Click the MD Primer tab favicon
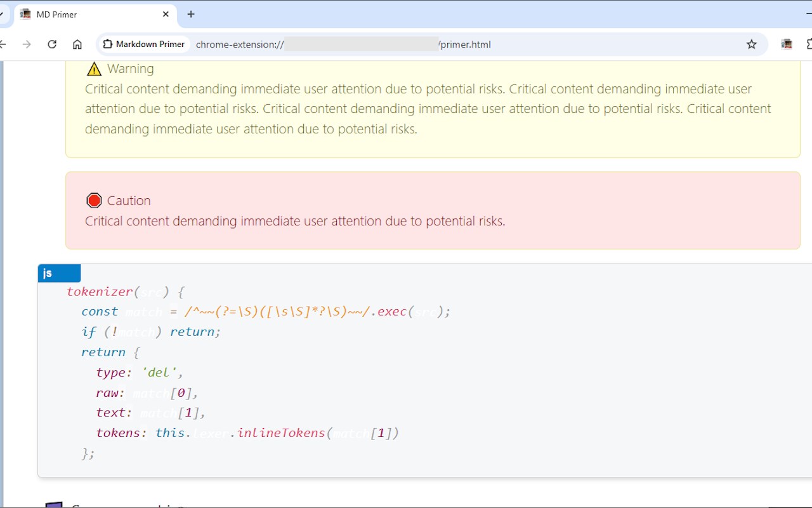812x508 pixels. tap(25, 14)
